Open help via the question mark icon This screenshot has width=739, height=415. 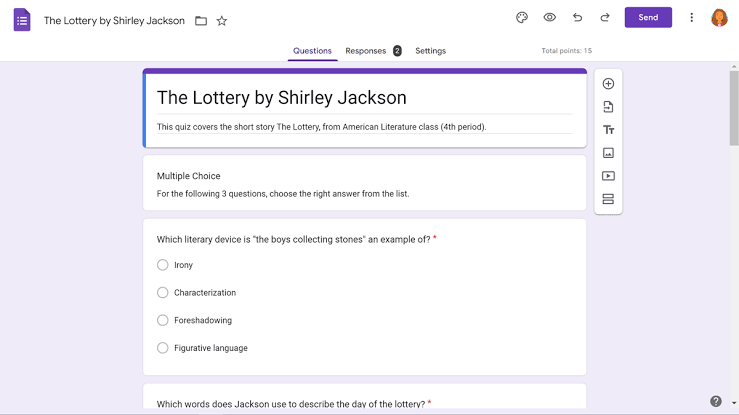click(715, 401)
